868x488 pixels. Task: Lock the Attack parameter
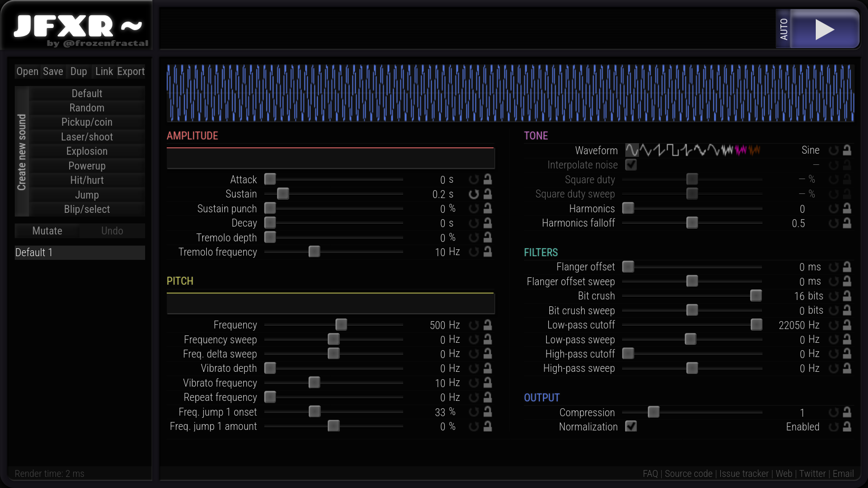click(x=488, y=180)
